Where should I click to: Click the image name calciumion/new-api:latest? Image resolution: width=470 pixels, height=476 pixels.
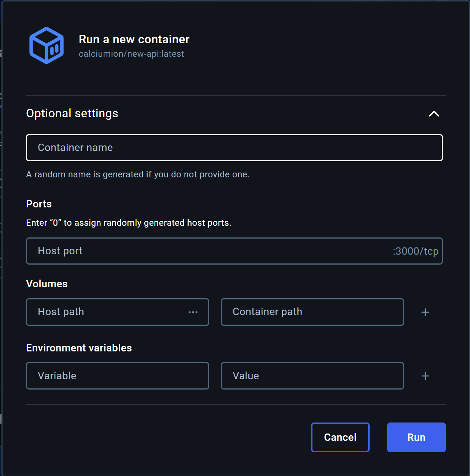(132, 53)
